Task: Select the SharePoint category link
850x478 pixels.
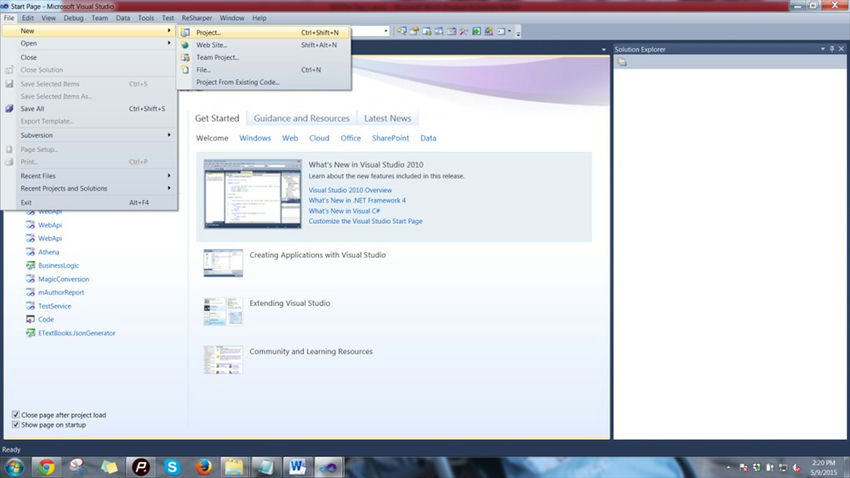Action: [x=390, y=138]
